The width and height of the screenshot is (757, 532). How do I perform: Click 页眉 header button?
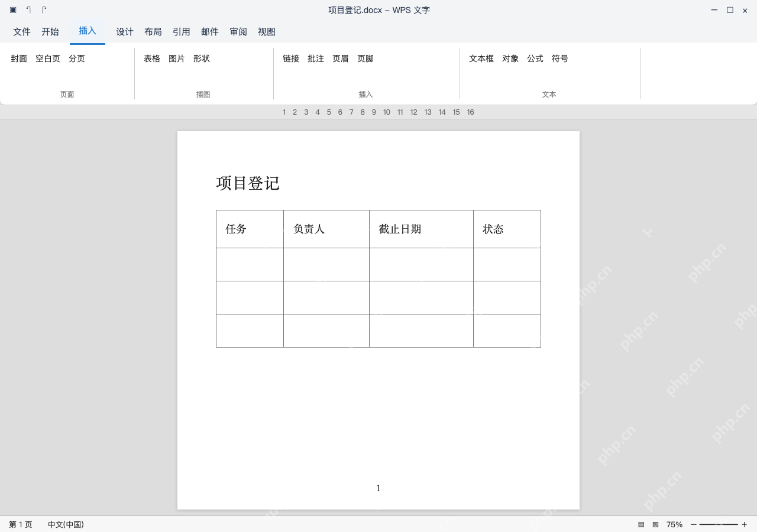click(x=341, y=59)
